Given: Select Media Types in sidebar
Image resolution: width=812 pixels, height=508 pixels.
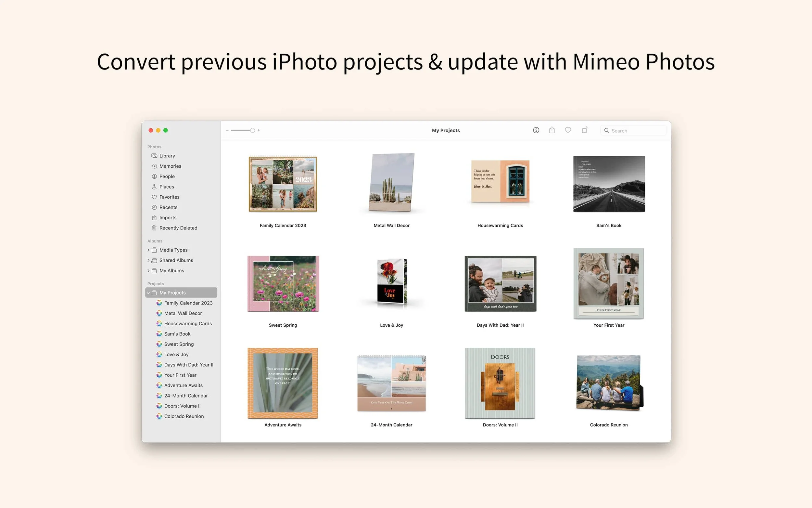Looking at the screenshot, I should (173, 250).
